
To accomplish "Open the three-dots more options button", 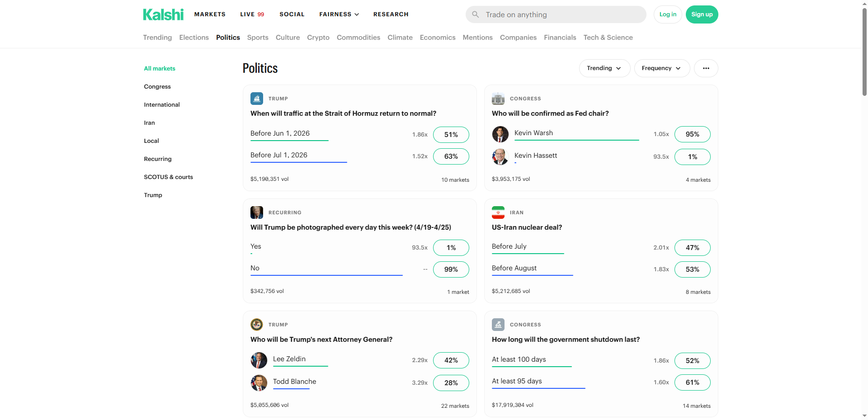I will coord(706,68).
